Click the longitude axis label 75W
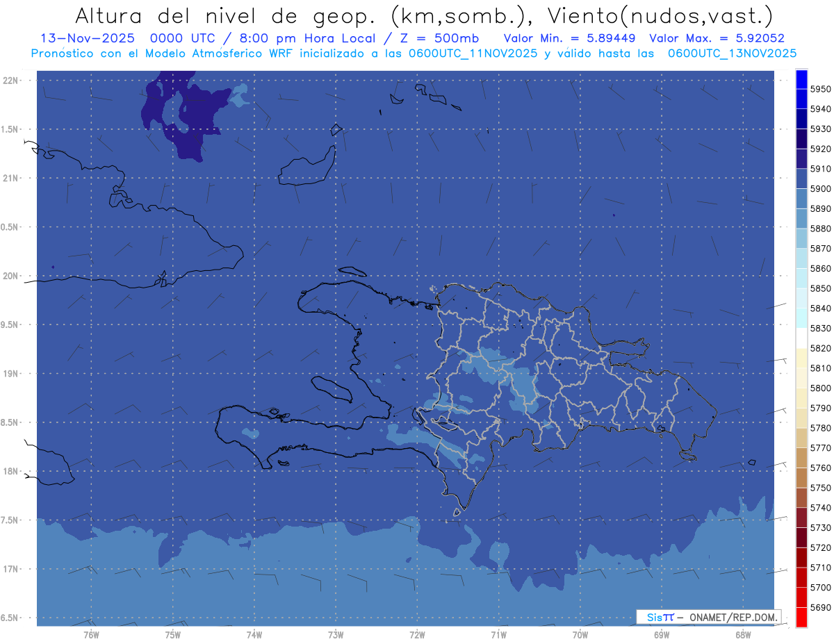Screen dimensions: 834x644 click(172, 635)
